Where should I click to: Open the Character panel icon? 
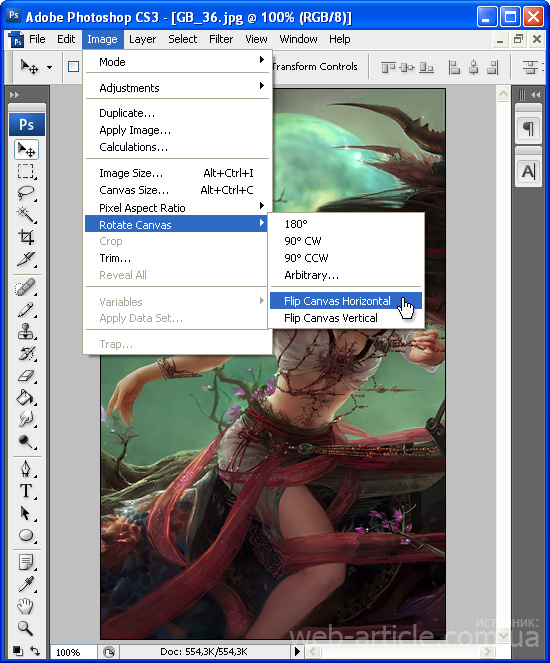528,172
